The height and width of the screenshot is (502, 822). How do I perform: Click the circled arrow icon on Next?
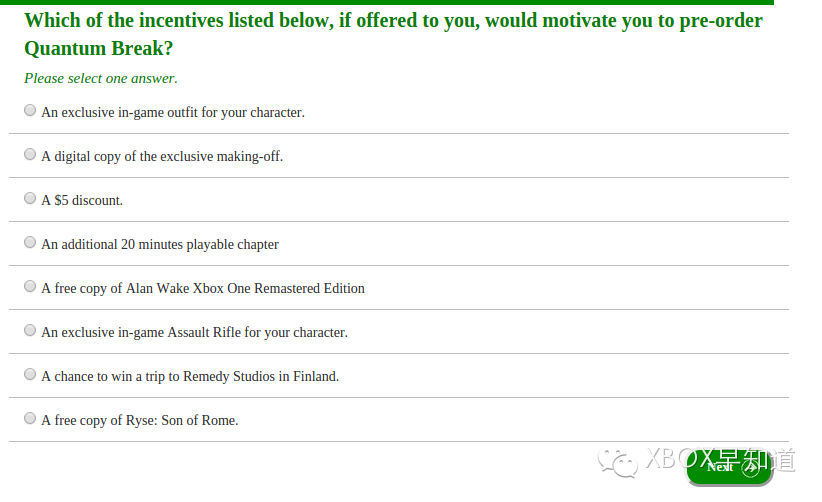[751, 468]
